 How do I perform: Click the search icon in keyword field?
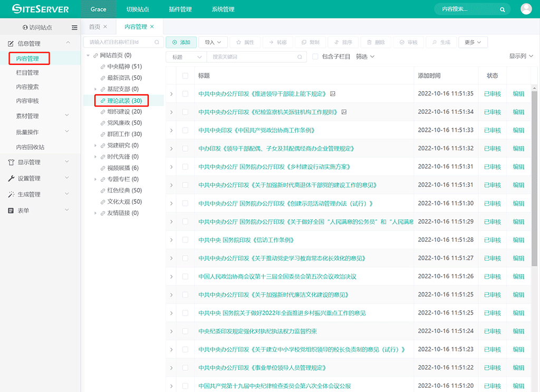[x=300, y=57]
